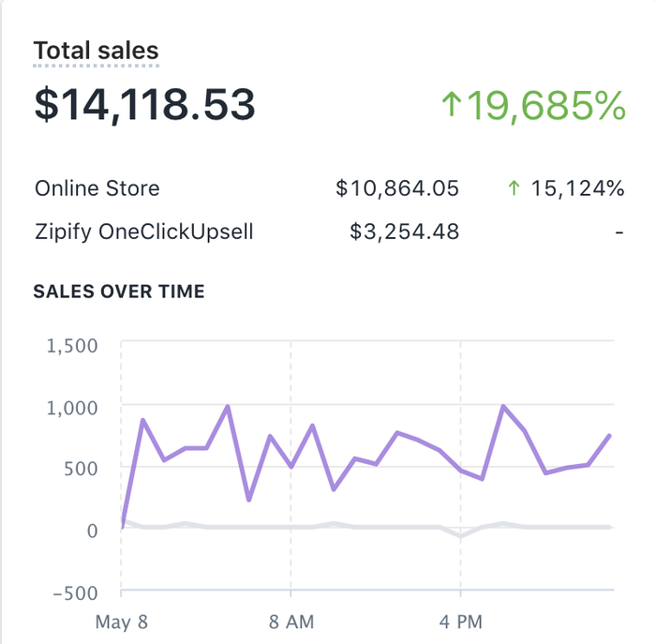Click the 19,685% growth percentage

[x=546, y=105]
